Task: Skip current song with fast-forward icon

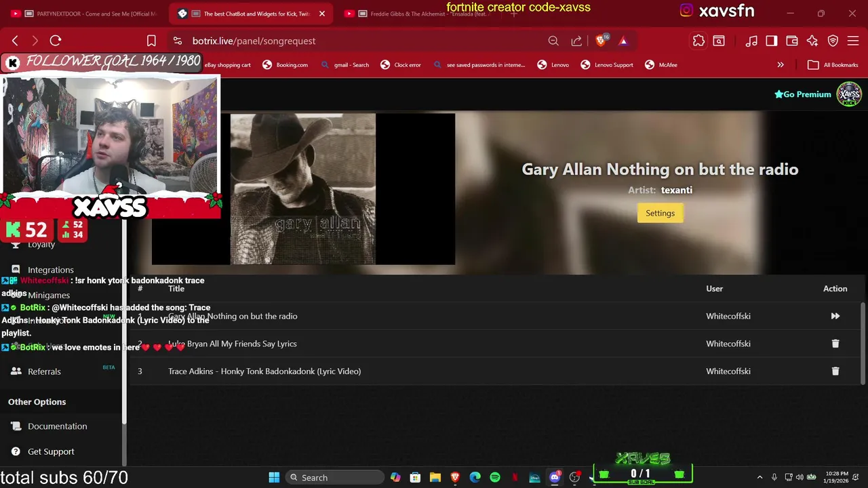Action: [835, 316]
